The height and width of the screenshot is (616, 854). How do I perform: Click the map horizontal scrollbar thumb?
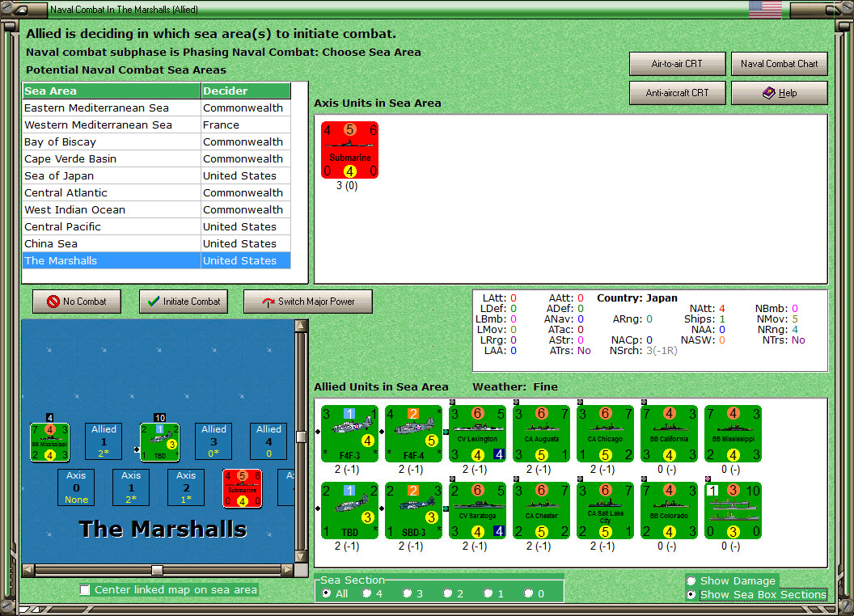(x=157, y=570)
